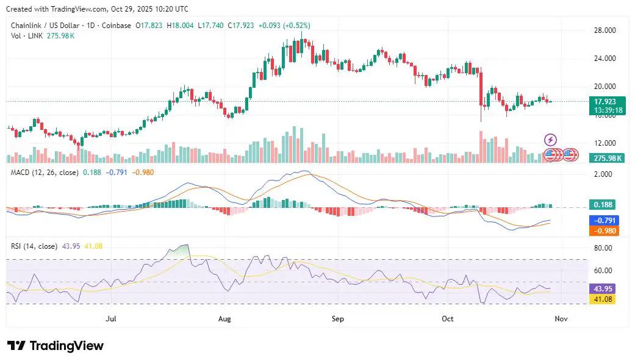
Task: Select the MACD histogram value label 0.188
Action: [x=604, y=205]
